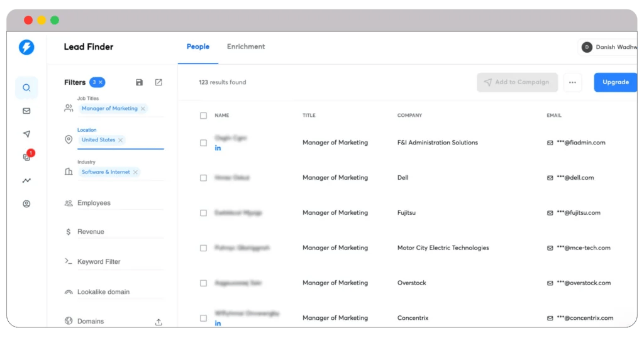Save the current filters using the disk icon
This screenshot has height=338, width=644.
pos(139,82)
